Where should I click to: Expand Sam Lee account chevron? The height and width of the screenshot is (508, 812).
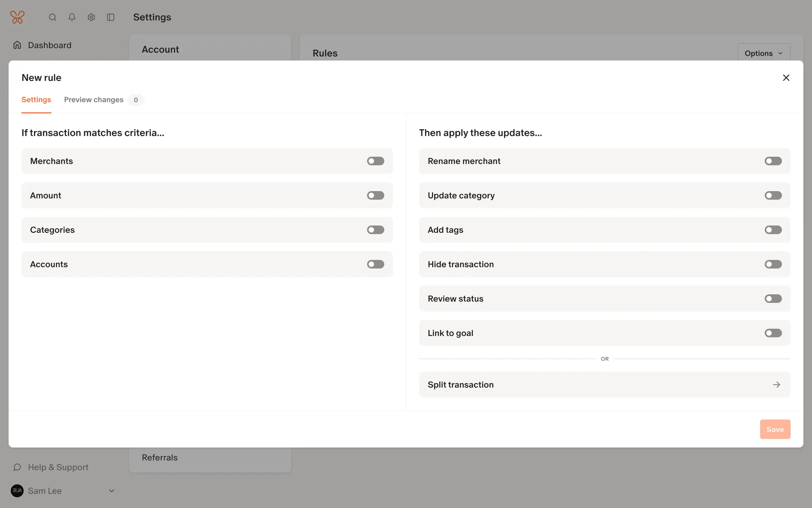click(112, 491)
